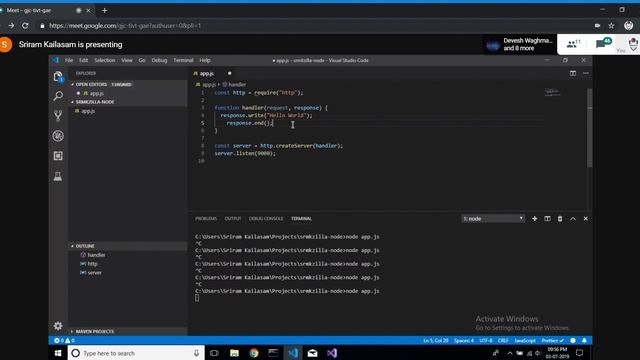The height and width of the screenshot is (360, 640).
Task: Open the Search view in activity bar
Action: coord(58,96)
